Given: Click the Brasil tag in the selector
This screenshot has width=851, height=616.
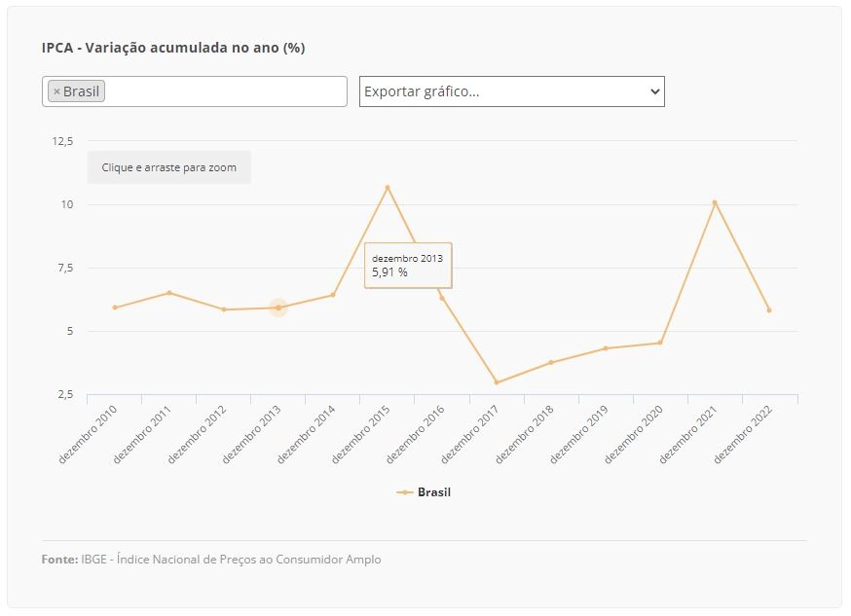Looking at the screenshot, I should click(77, 91).
